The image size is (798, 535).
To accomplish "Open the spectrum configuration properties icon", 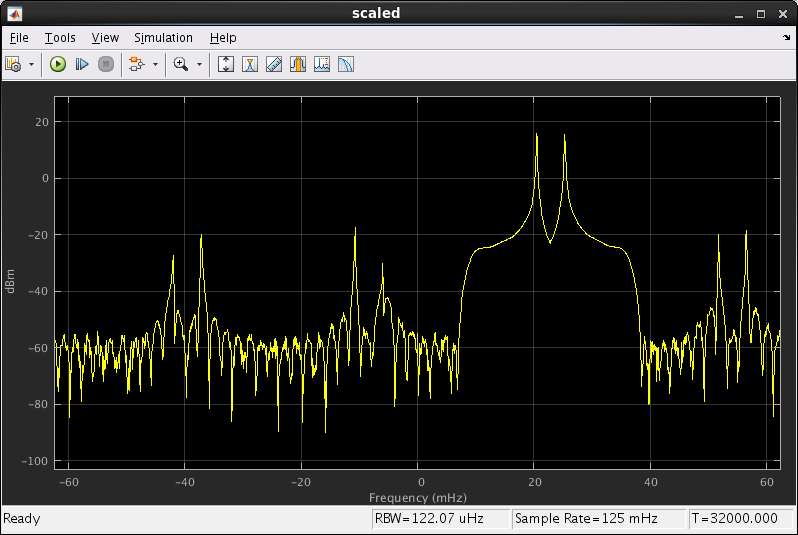I will (x=14, y=64).
